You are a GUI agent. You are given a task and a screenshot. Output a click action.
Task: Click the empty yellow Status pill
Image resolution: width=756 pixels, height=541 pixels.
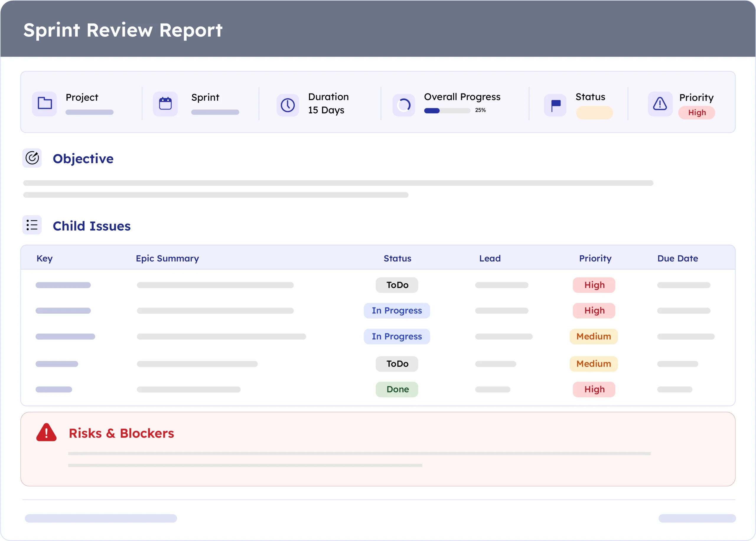594,112
